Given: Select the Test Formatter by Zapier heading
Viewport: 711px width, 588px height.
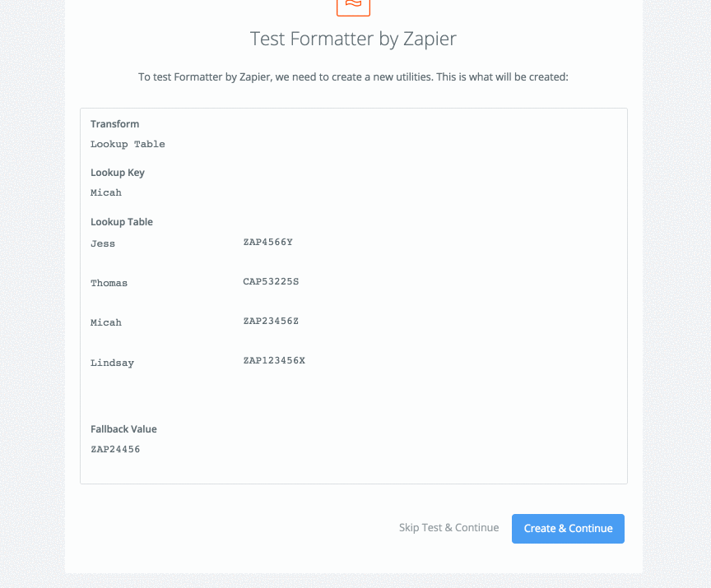Looking at the screenshot, I should 353,39.
